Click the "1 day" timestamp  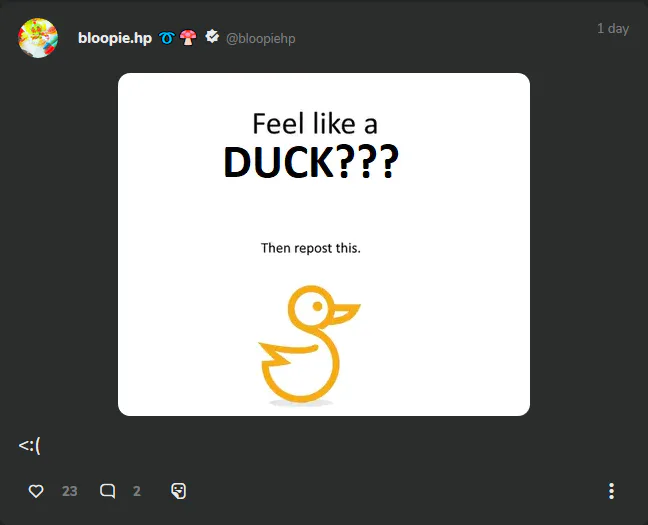(613, 29)
